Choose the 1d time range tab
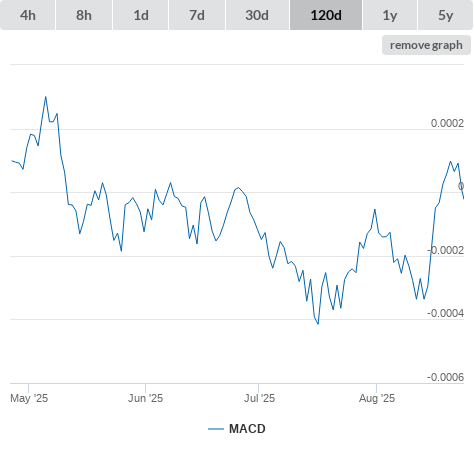The height and width of the screenshot is (455, 474). click(x=141, y=15)
